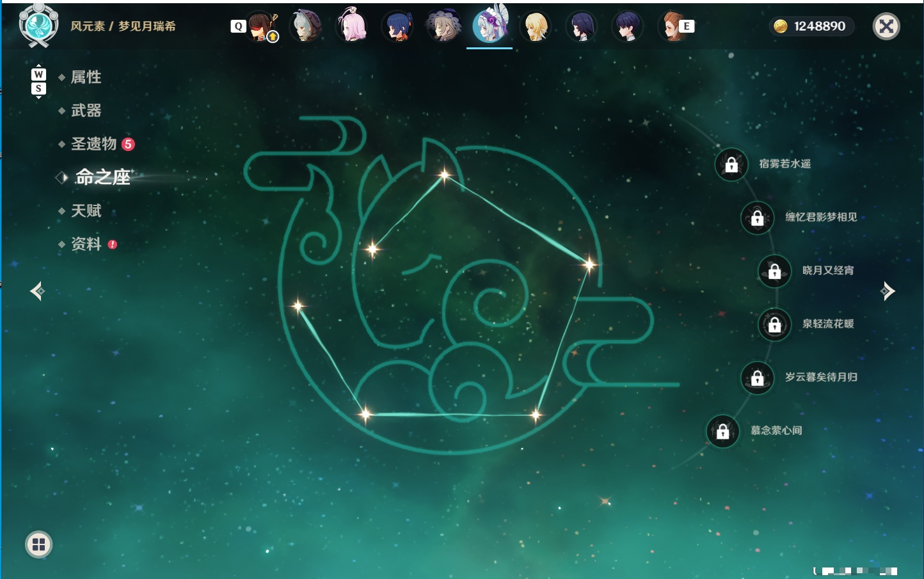Close the character screen with X button

coord(886,26)
